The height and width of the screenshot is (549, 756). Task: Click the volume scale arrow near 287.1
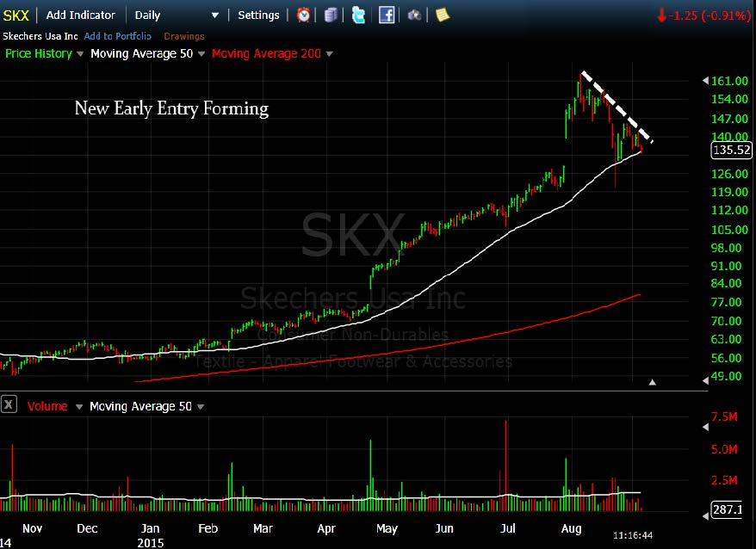pyautogui.click(x=705, y=516)
